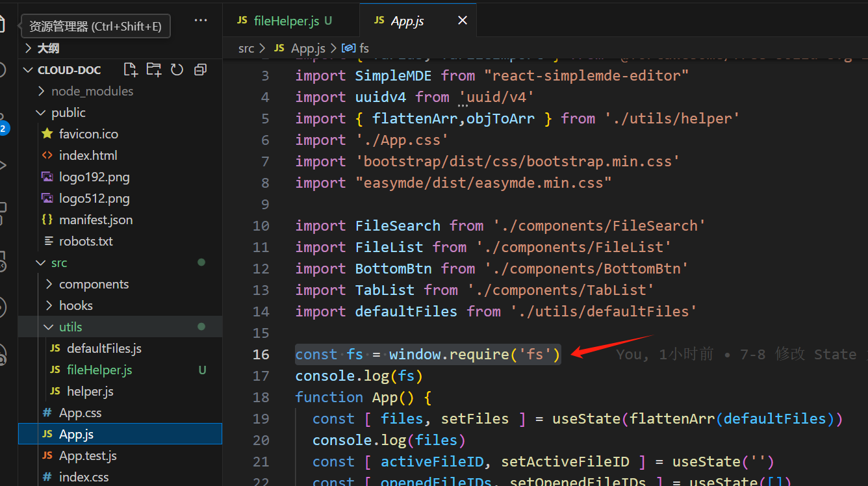Open explorer more actions ellipsis menu
The image size is (868, 486).
[201, 21]
